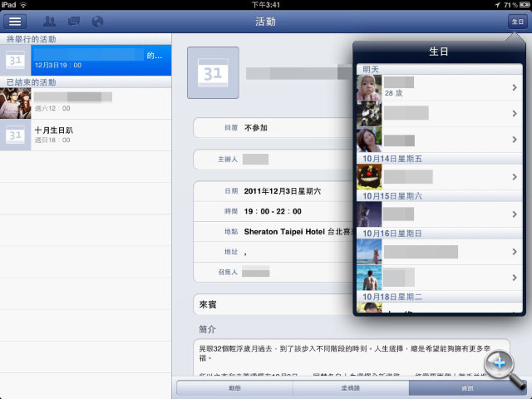Tap the 活動 page title
Image resolution: width=532 pixels, height=399 pixels.
(x=265, y=22)
